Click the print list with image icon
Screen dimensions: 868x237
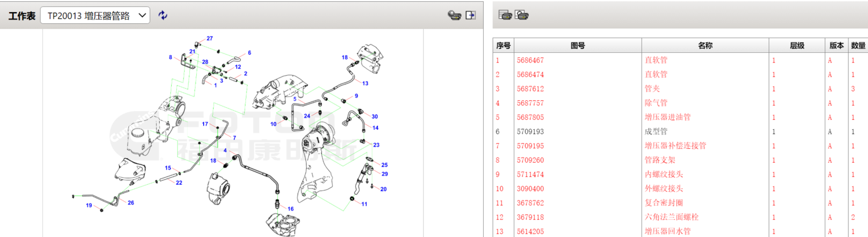click(522, 16)
